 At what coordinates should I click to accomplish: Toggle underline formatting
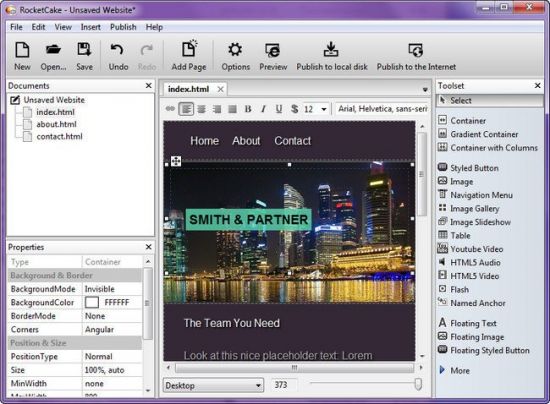click(x=279, y=109)
